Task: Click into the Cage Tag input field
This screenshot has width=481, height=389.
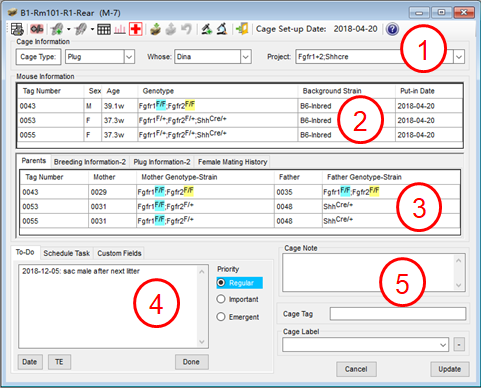Action: tap(398, 314)
